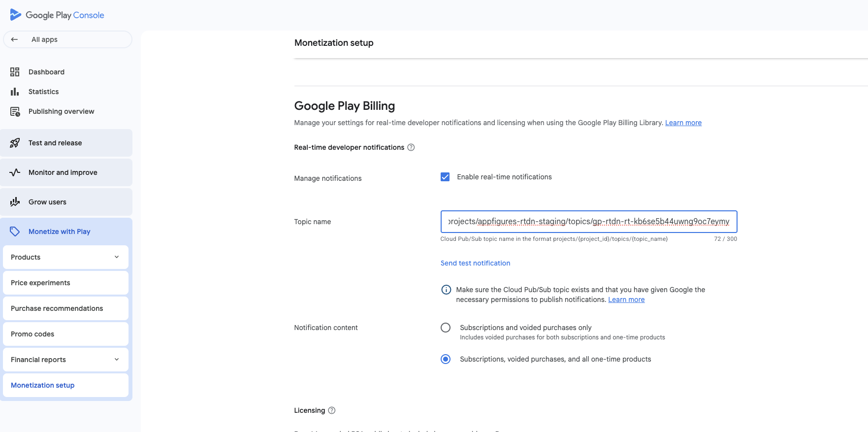This screenshot has width=868, height=432.
Task: Click the rocket icon for Test and release
Action: tap(15, 143)
